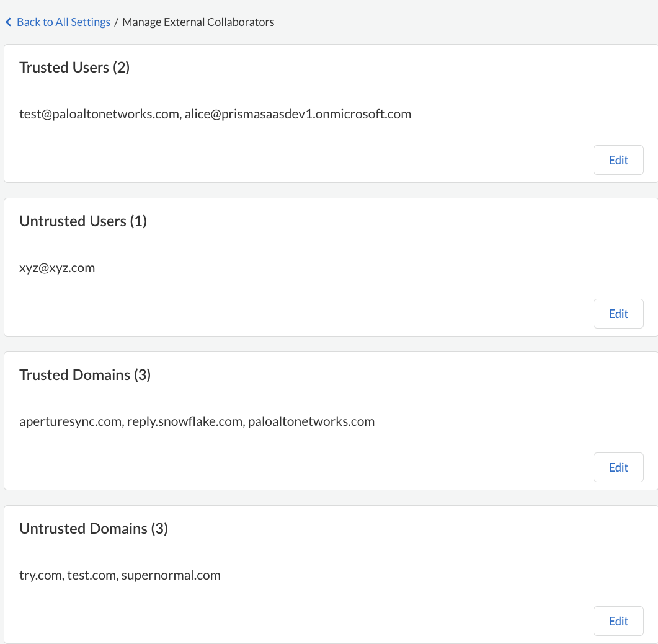Screen dimensions: 658x644
Task: Select the Untrusted Domains (3) heading
Action: 94,529
